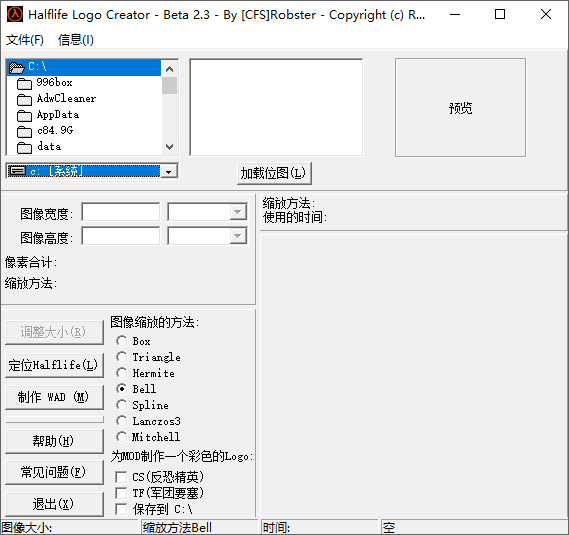Enable the TF(军团要塞) checkbox
Viewport: 569px width, 535px height.
coord(121,493)
